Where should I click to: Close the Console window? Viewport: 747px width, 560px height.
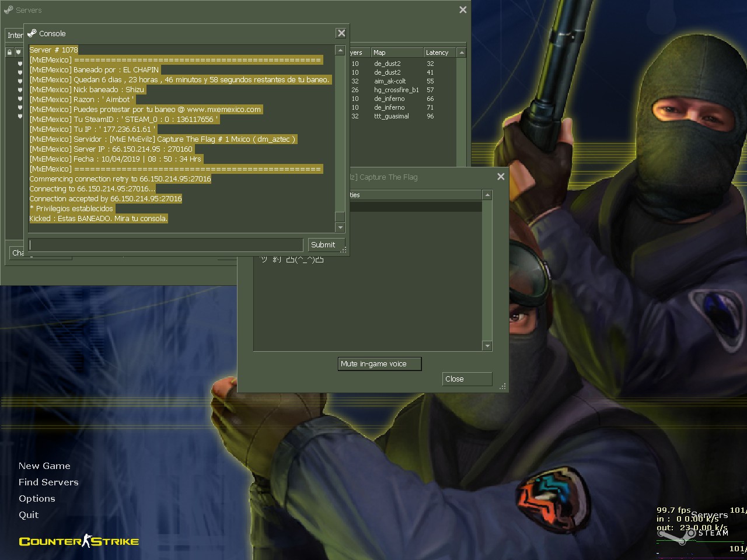tap(341, 33)
